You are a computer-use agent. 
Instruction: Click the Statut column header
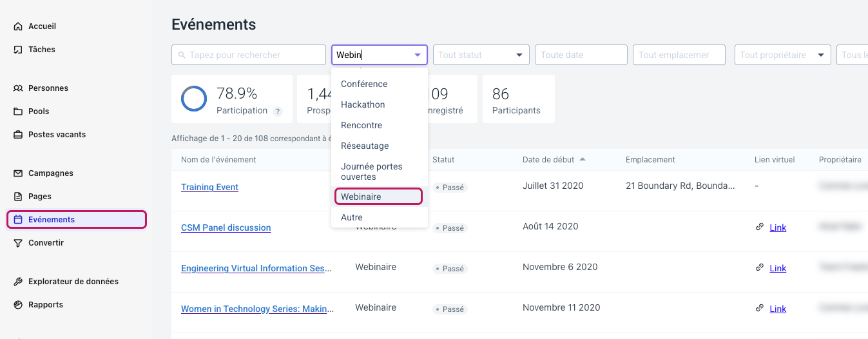click(x=443, y=159)
